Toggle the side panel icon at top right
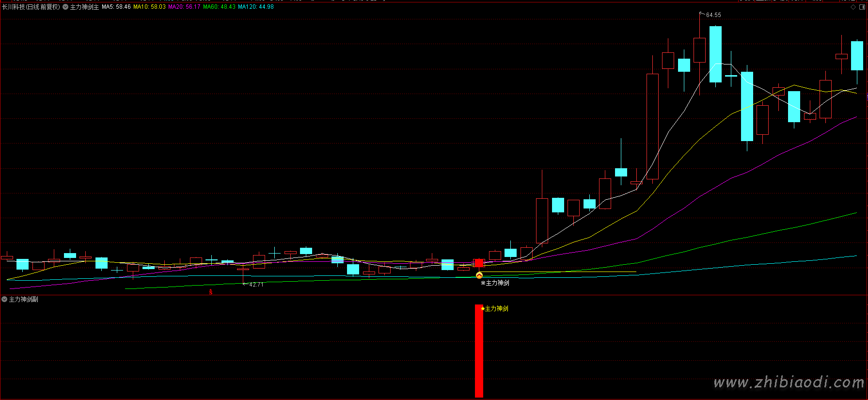This screenshot has width=868, height=400. pyautogui.click(x=862, y=7)
